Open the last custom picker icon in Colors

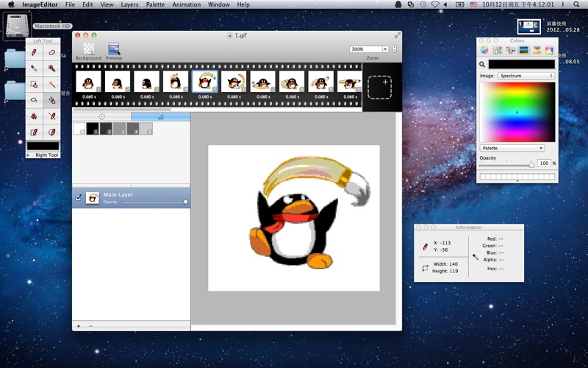[549, 50]
